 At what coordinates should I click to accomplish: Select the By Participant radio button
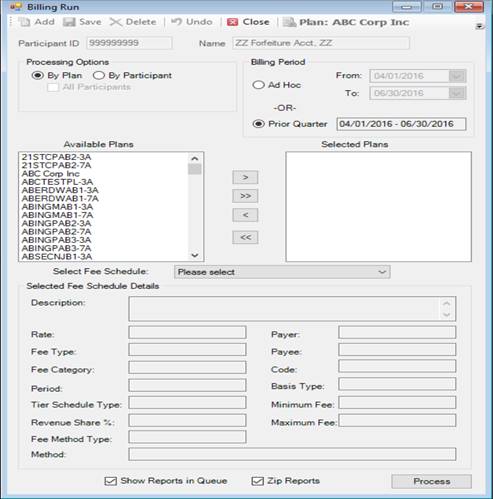99,76
